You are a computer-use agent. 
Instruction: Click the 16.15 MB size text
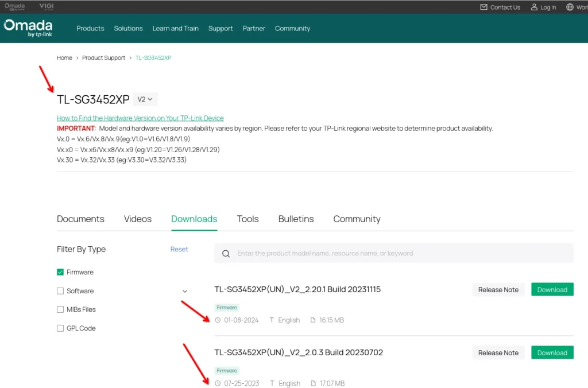331,320
